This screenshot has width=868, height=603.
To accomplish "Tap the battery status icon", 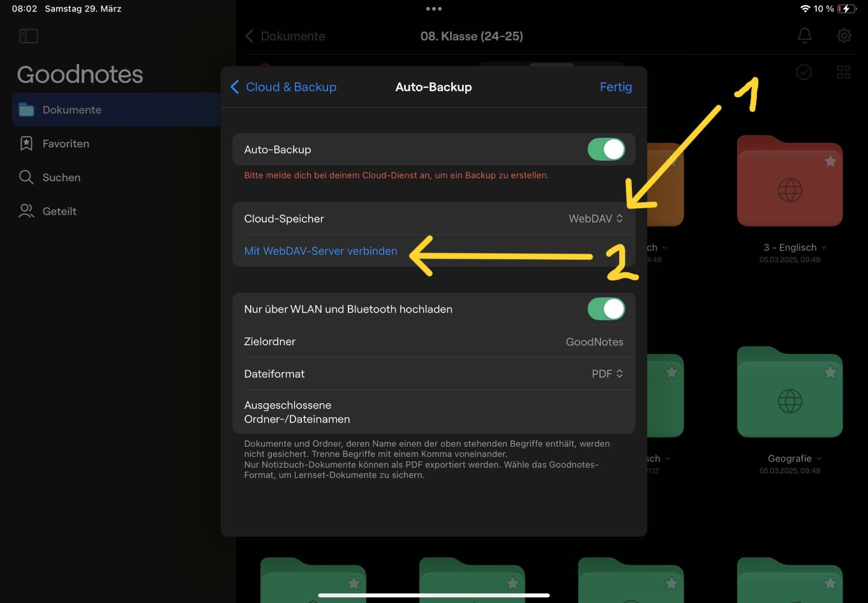I will coord(846,9).
